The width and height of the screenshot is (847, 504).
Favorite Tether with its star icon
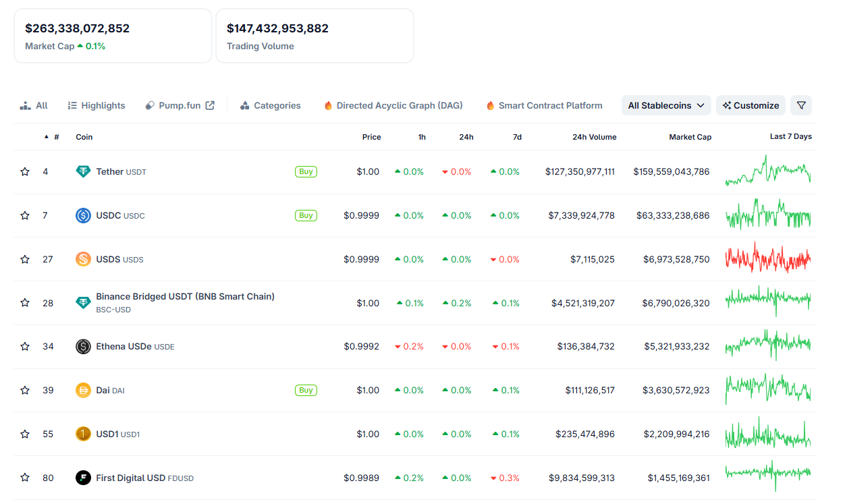click(x=25, y=172)
